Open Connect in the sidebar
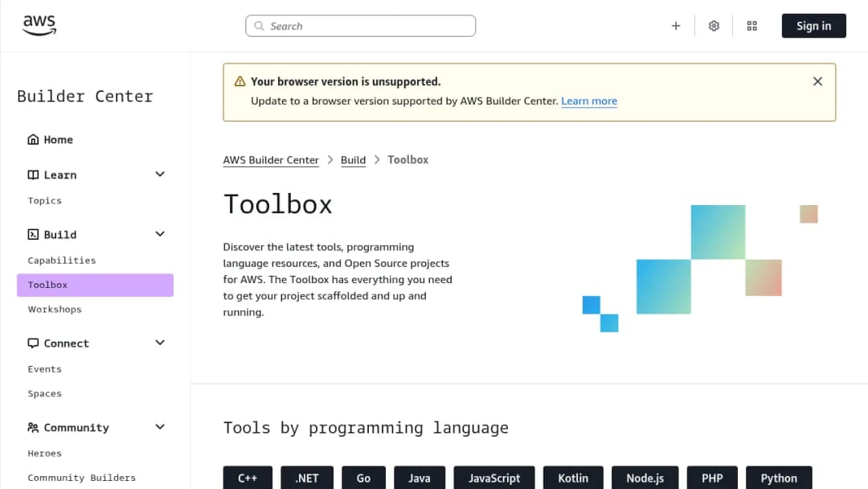Image resolution: width=868 pixels, height=489 pixels. point(67,343)
